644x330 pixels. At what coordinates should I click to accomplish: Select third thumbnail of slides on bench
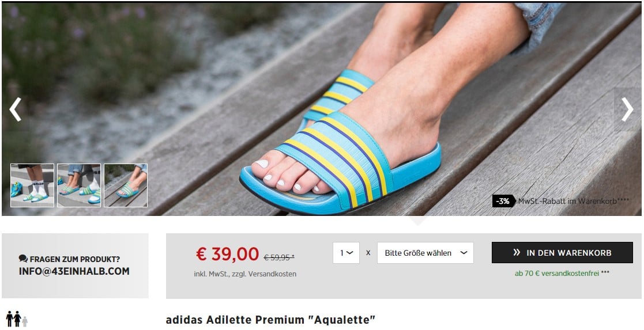(126, 185)
